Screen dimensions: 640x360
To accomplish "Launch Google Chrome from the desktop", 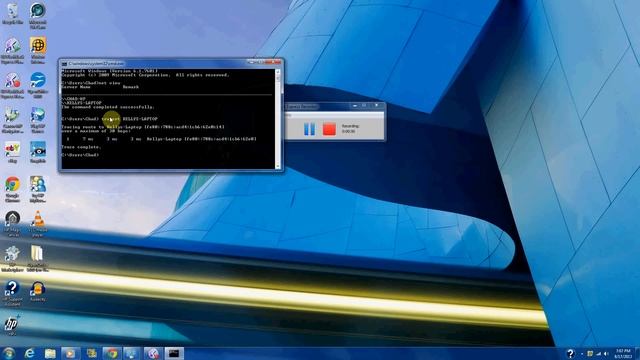I will (x=12, y=188).
